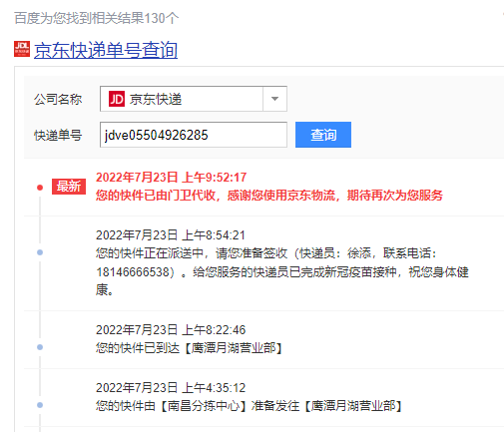Open the 京东快递 company combo box
The height and width of the screenshot is (432, 504).
click(194, 99)
